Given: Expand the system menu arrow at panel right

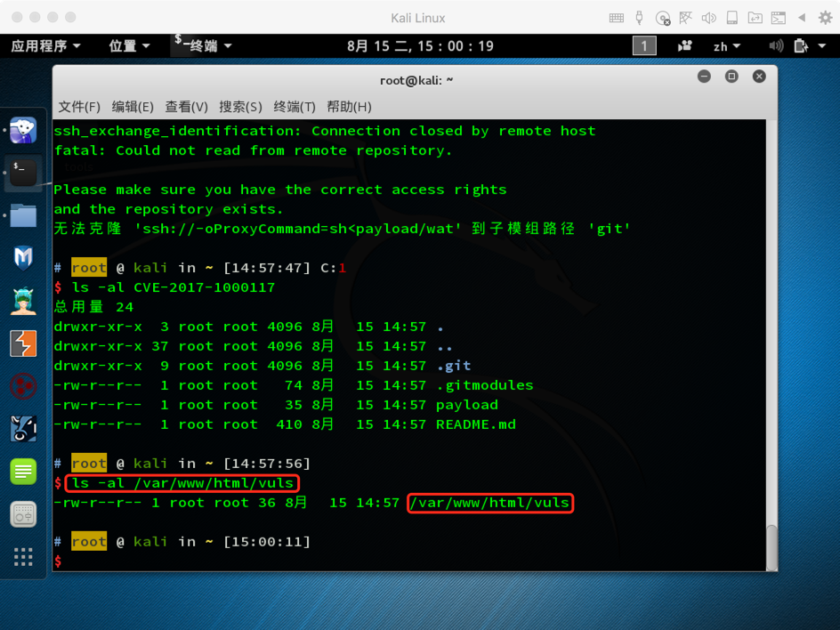Looking at the screenshot, I should tap(822, 46).
